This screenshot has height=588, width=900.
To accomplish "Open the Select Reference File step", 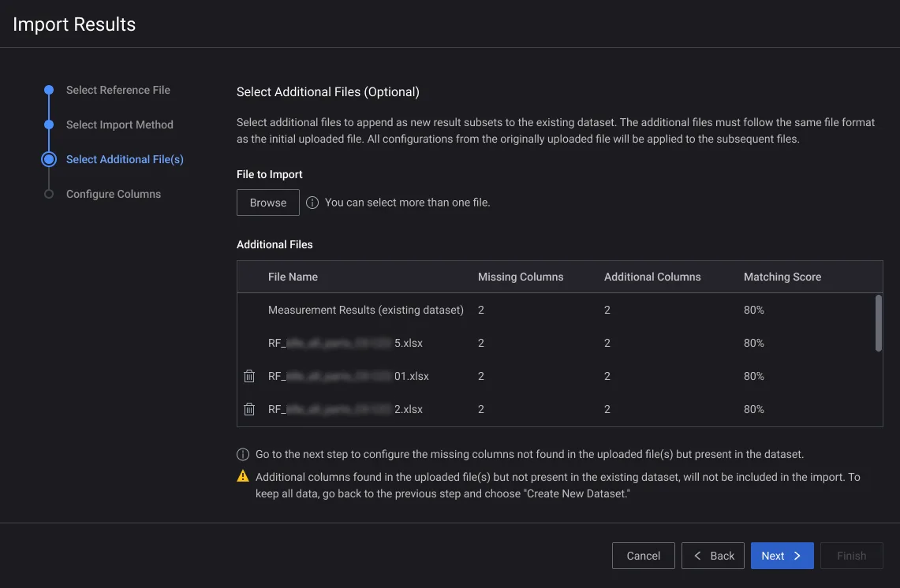I will (x=118, y=90).
